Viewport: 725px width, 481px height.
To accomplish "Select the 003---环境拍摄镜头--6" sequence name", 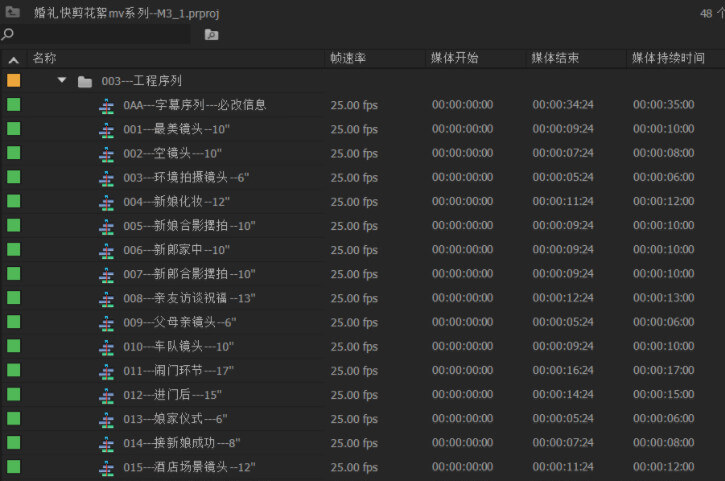I will tap(186, 177).
